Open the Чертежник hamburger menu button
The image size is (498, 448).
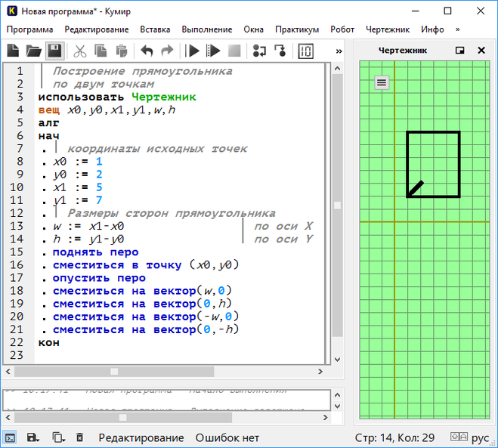click(382, 82)
